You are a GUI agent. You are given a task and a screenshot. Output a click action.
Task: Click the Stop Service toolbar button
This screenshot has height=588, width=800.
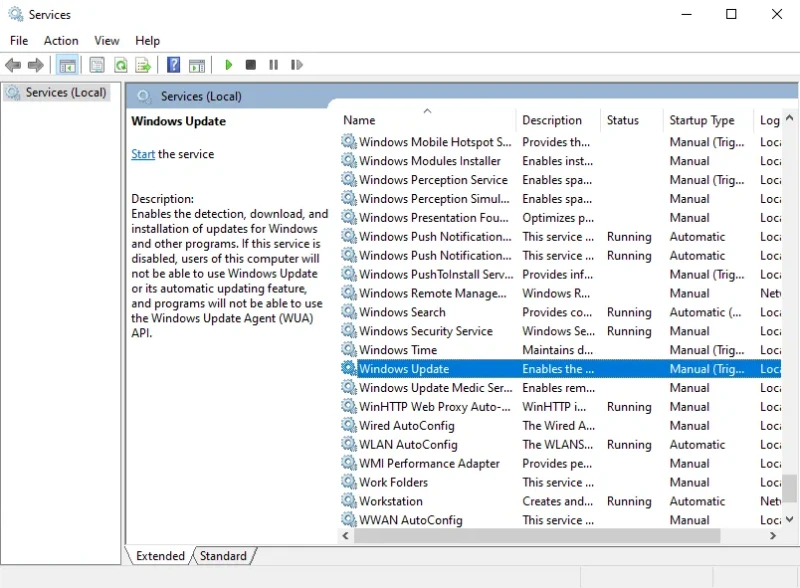coord(251,65)
